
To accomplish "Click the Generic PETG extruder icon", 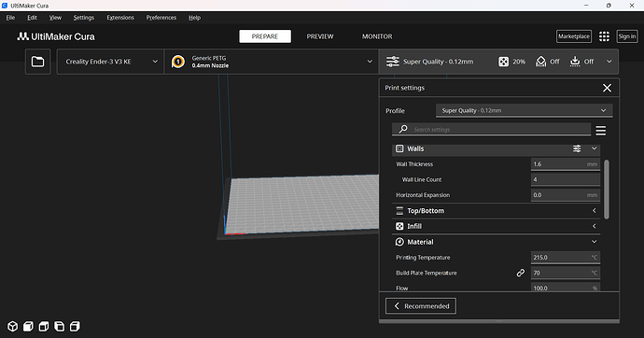I will [x=178, y=62].
